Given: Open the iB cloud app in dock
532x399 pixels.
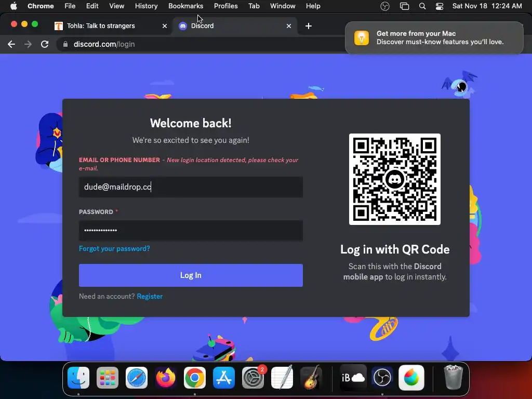Looking at the screenshot, I should (353, 378).
